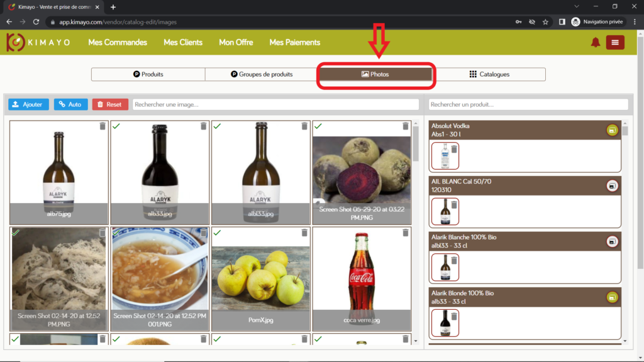
Task: Click the Absolut Vodka assigned photo thumbnail
Action: (445, 156)
